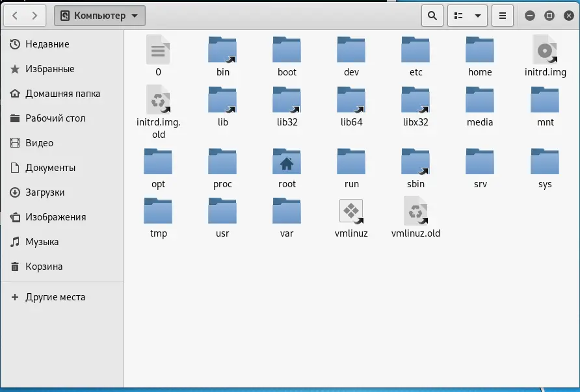Image resolution: width=580 pixels, height=392 pixels.
Task: Open Недавние in the sidebar
Action: coord(62,44)
